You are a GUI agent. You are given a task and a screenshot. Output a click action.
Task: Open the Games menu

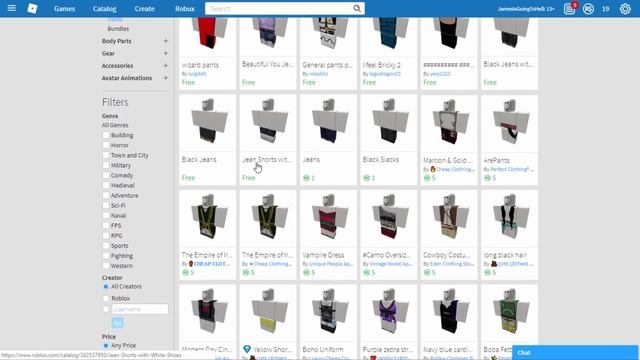pos(64,9)
